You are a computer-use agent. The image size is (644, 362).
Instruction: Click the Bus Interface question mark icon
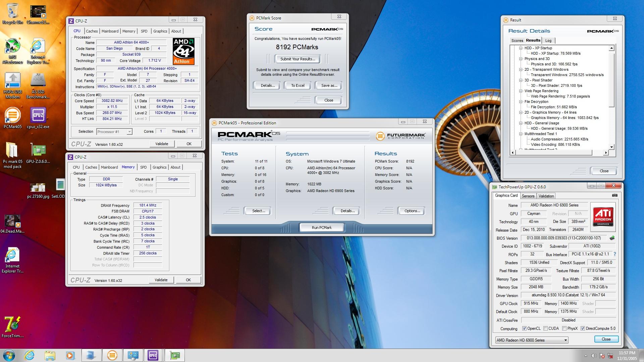pyautogui.click(x=614, y=254)
